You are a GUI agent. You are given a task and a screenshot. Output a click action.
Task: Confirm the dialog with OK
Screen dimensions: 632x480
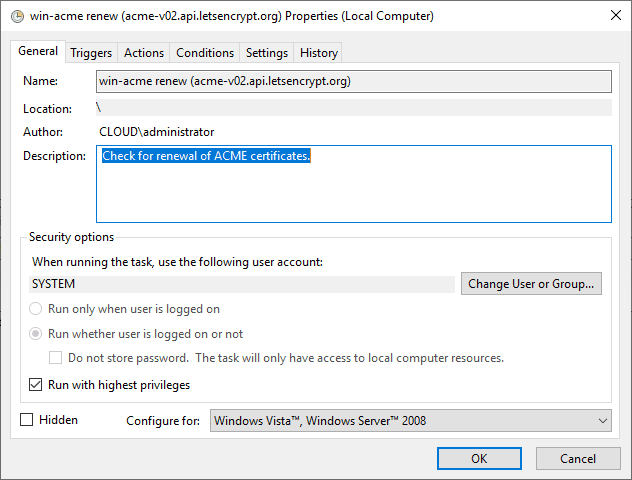(x=479, y=458)
